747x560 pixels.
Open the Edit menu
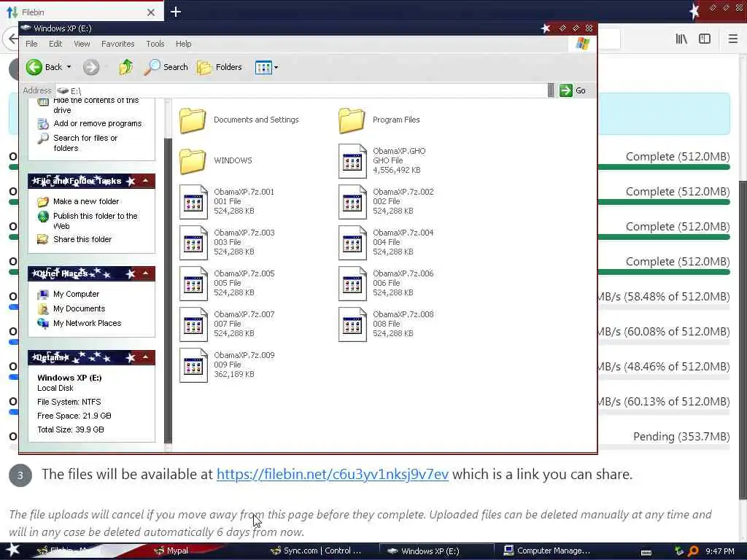55,44
